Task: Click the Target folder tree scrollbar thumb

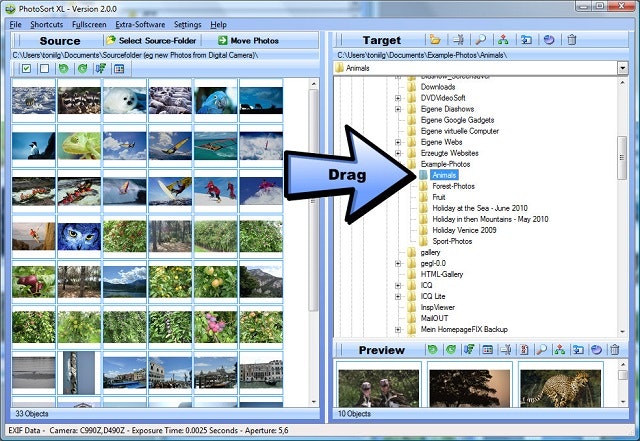Action: pos(622,158)
